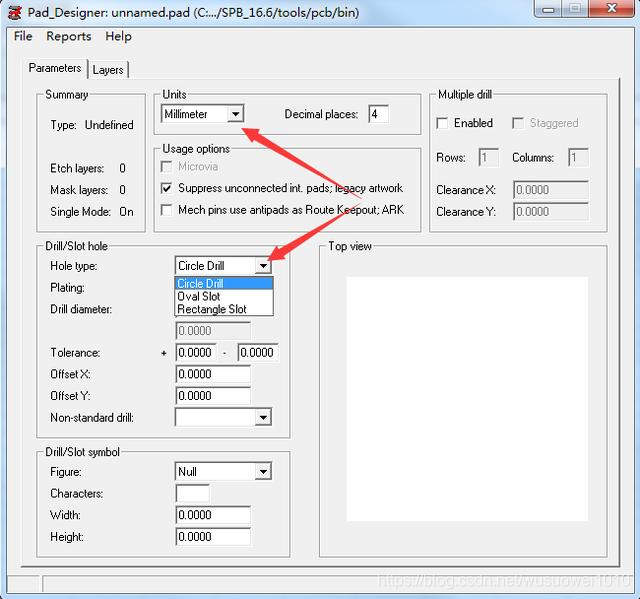
Task: Click the Offset X input field
Action: tap(212, 374)
